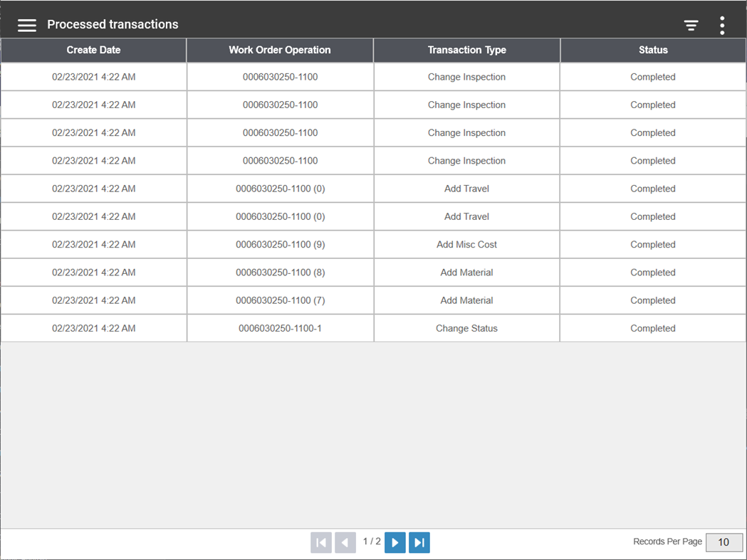Edit the Records Per Page value
Screen dimensions: 747x560
pos(724,542)
